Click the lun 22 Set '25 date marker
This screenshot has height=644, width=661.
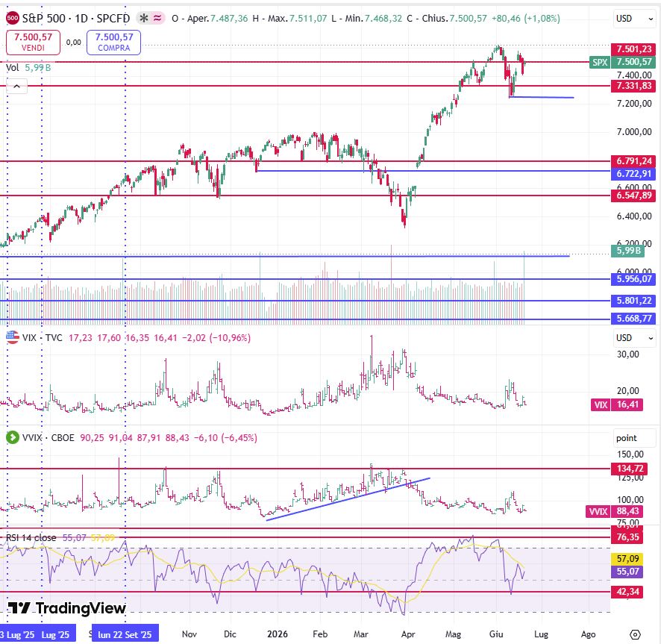pos(125,634)
